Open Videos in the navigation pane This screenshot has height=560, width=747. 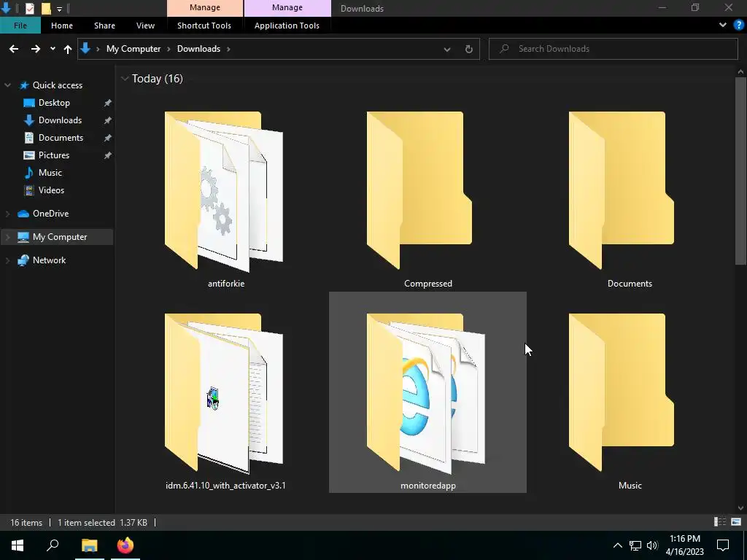(x=51, y=190)
